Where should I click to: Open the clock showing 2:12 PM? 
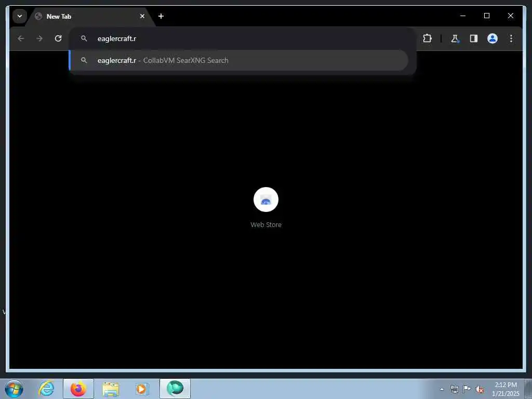[506, 389]
